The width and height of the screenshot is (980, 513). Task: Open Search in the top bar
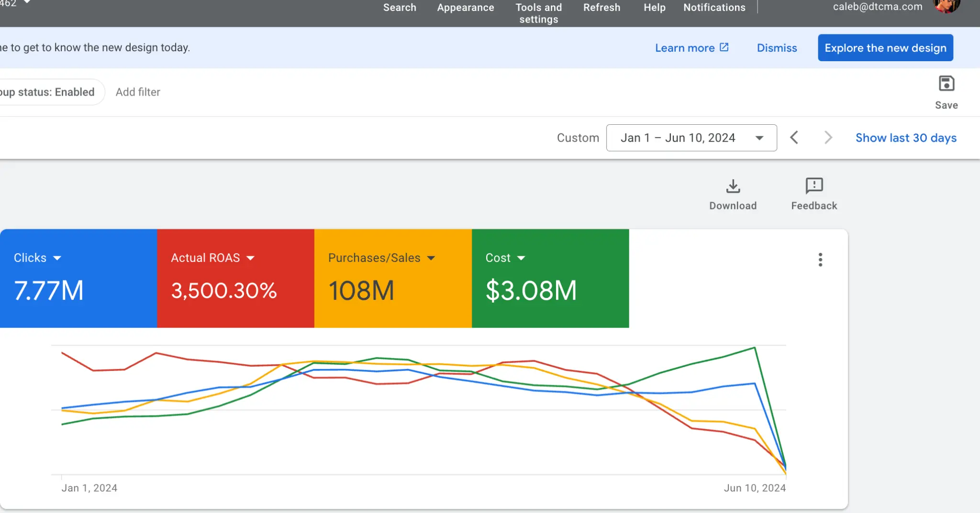[x=400, y=7]
